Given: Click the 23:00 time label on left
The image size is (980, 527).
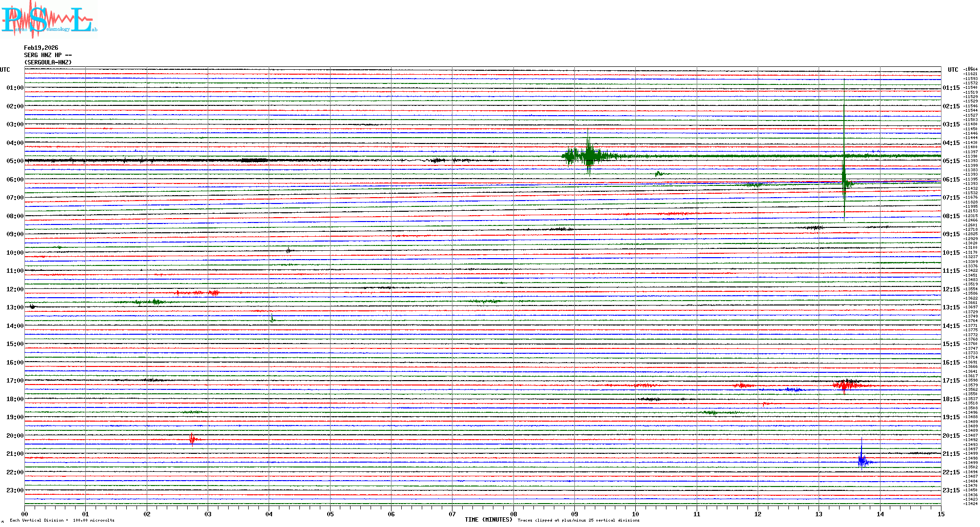Looking at the screenshot, I should (x=15, y=490).
